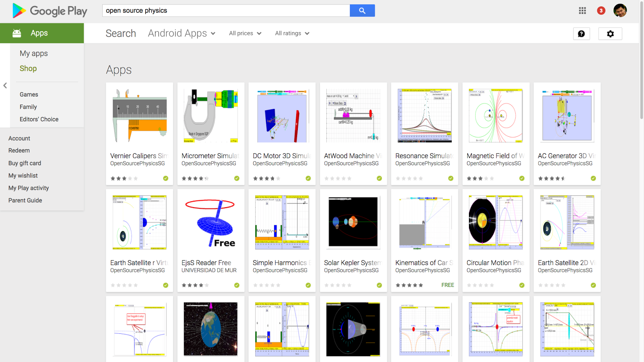Viewport: 644px width, 362px height.
Task: Click installed checkmark on Micrometer Simulator card
Action: click(x=237, y=178)
